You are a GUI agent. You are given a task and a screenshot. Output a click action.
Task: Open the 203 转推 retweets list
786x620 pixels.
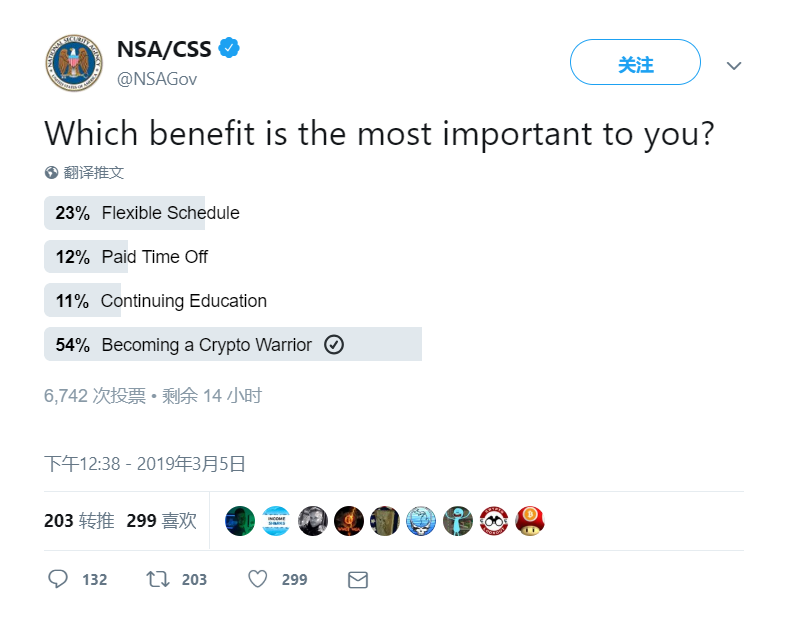[x=79, y=521]
